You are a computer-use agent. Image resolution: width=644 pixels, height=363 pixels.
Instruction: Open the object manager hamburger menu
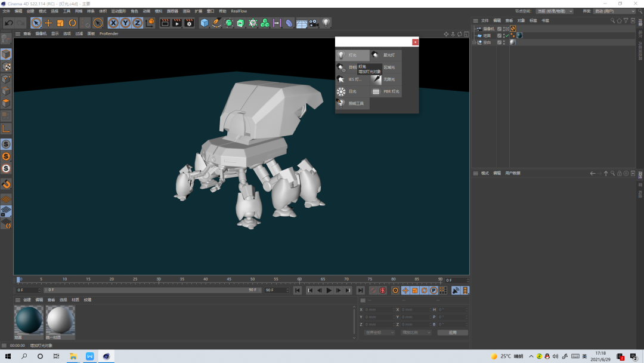click(x=475, y=20)
